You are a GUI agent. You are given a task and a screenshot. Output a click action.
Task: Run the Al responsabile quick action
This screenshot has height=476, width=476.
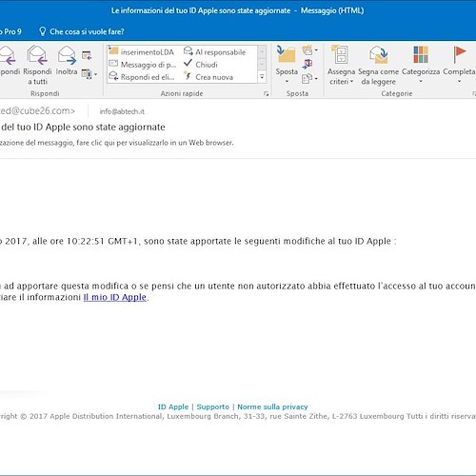click(215, 51)
